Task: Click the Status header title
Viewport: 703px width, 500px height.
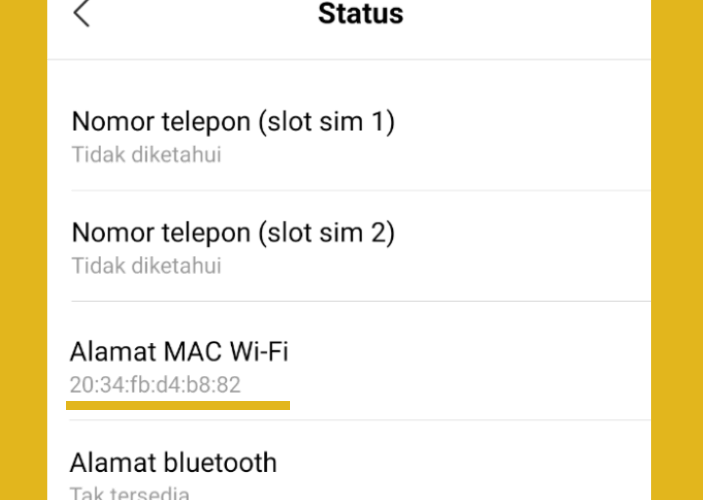Action: (360, 13)
